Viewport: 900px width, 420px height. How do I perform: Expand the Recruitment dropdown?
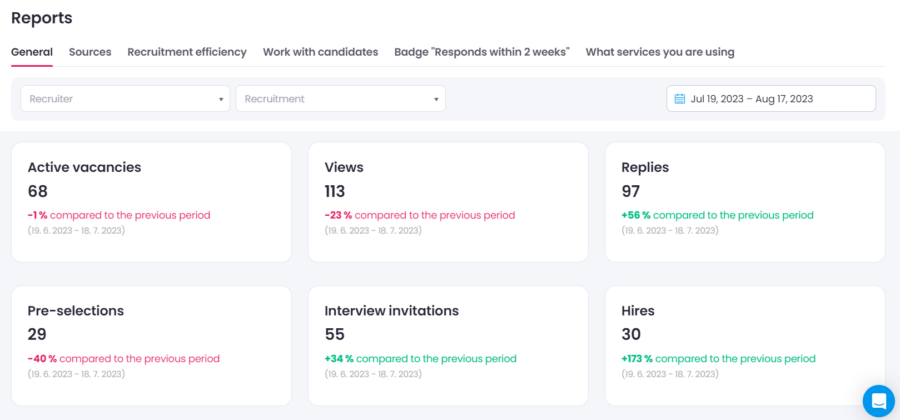point(340,99)
